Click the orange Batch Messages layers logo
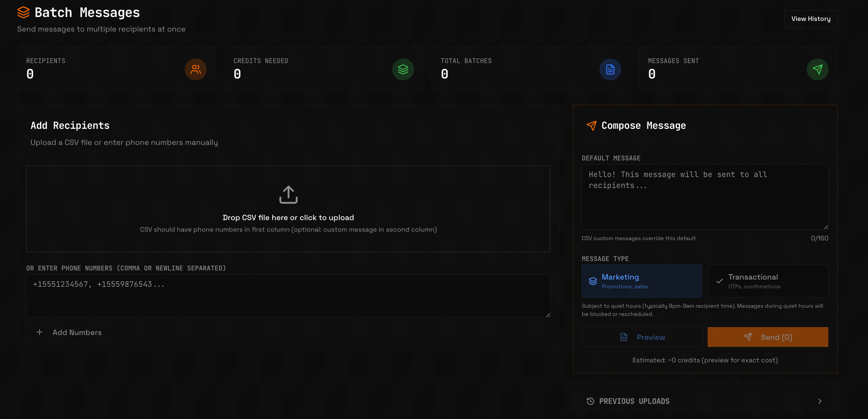This screenshot has width=868, height=419. (23, 12)
